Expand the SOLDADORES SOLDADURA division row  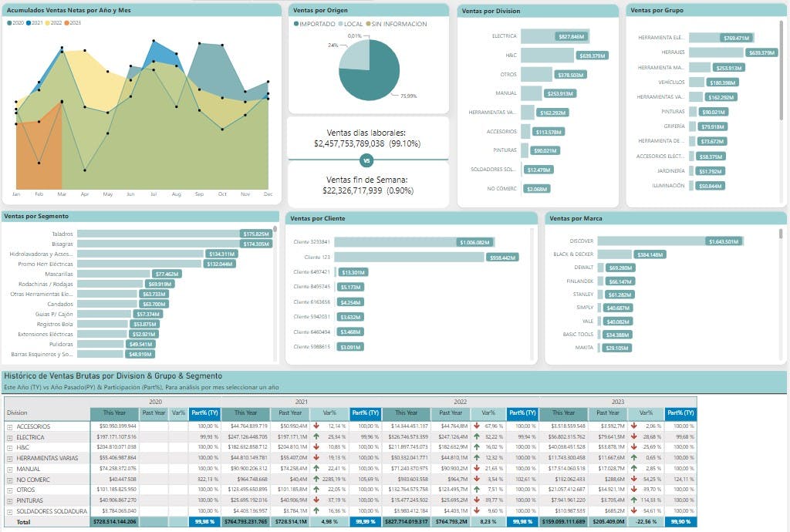click(10, 510)
